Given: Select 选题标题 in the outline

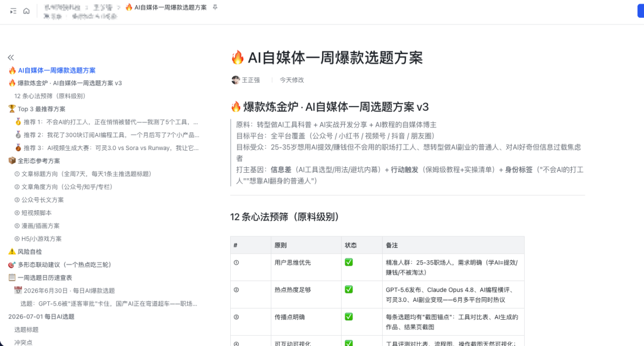Looking at the screenshot, I should [x=26, y=329].
